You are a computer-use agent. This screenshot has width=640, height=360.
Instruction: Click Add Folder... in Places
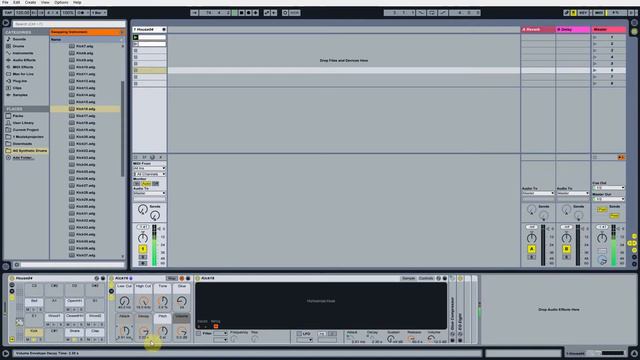tap(23, 158)
